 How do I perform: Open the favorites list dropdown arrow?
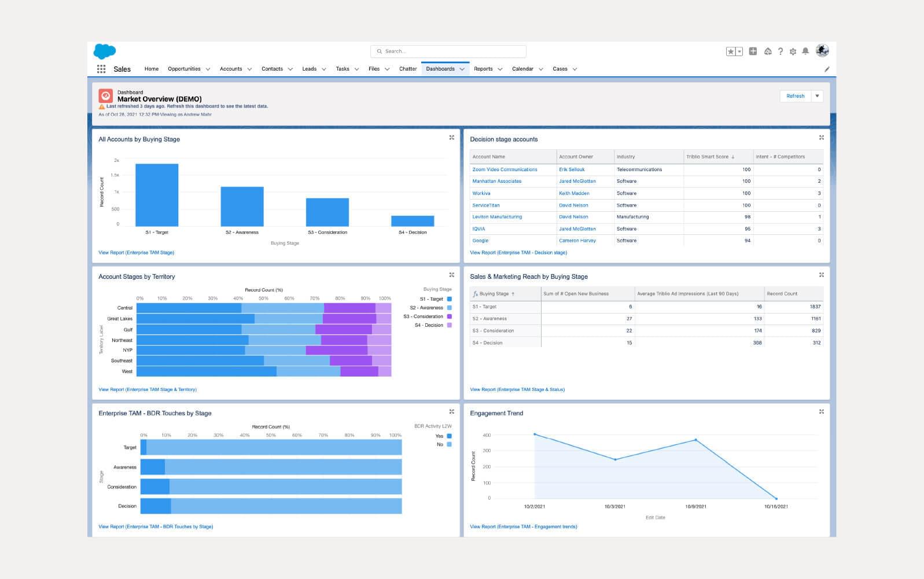pos(739,51)
